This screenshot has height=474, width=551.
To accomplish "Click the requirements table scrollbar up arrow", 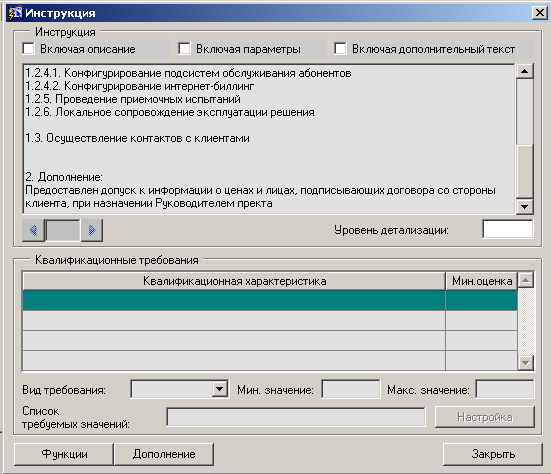I will [526, 280].
